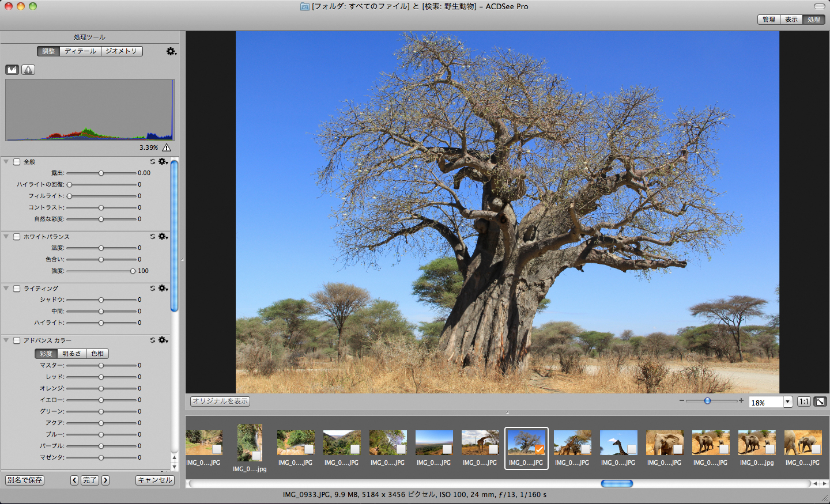Viewport: 830px width, 504px height.
Task: Open the ホワイトバランス section gear dropdown
Action: (163, 237)
